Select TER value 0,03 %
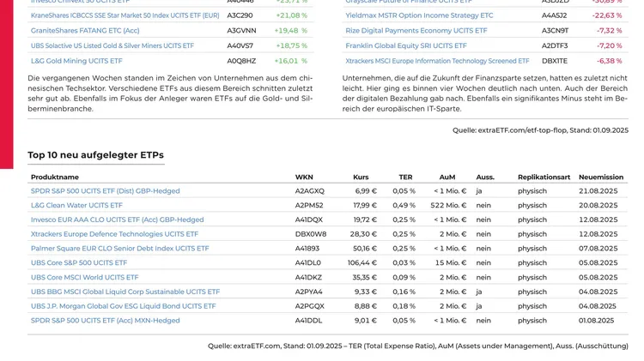This screenshot has height=361, width=644. (404, 263)
